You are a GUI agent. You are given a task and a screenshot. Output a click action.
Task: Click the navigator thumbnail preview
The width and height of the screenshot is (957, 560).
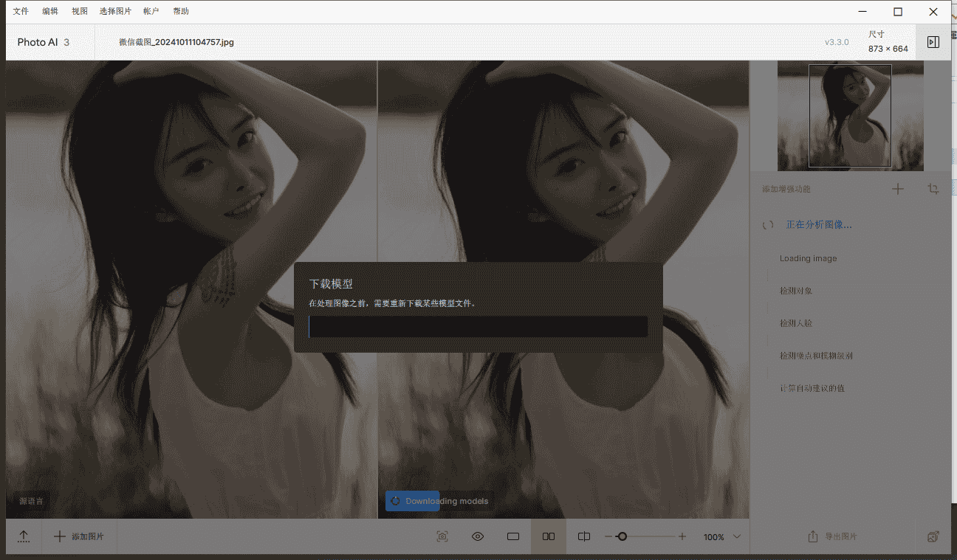tap(850, 116)
